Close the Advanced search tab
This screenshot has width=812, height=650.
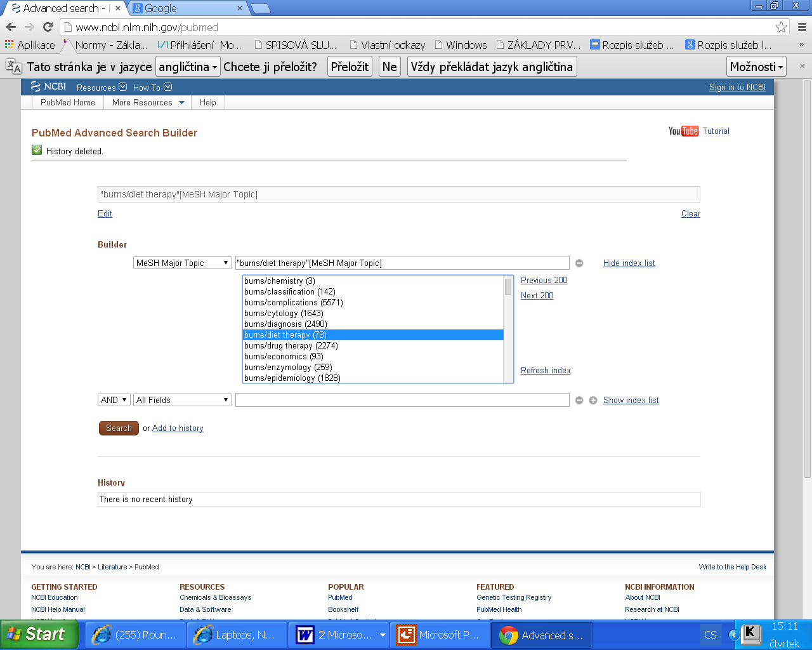tap(118, 8)
